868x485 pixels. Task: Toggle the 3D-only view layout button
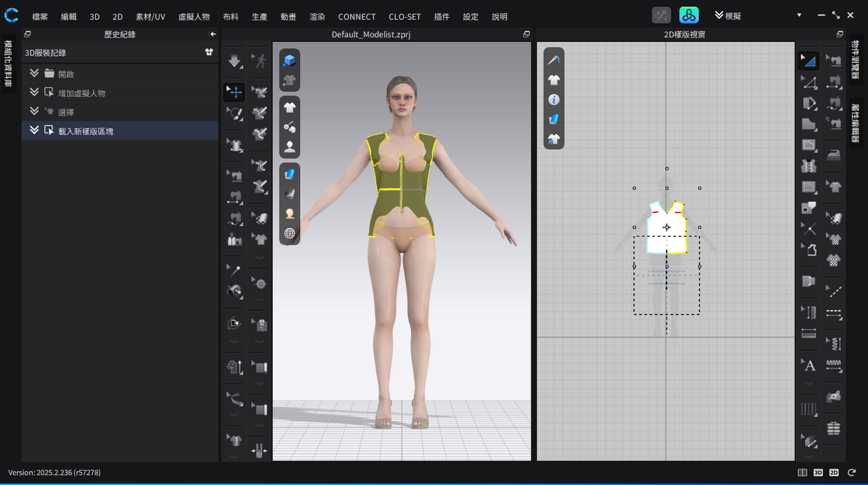(x=818, y=472)
